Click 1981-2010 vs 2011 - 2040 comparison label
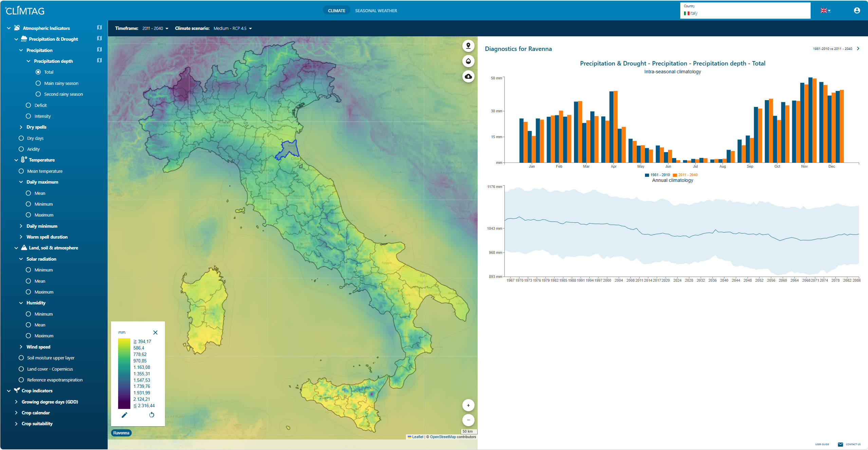 (x=832, y=49)
